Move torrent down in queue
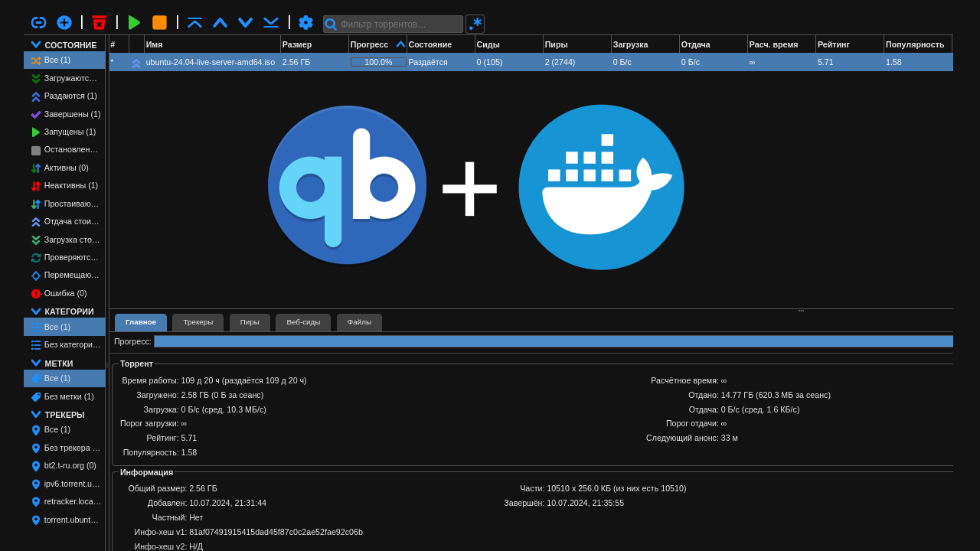980x551 pixels. point(245,22)
